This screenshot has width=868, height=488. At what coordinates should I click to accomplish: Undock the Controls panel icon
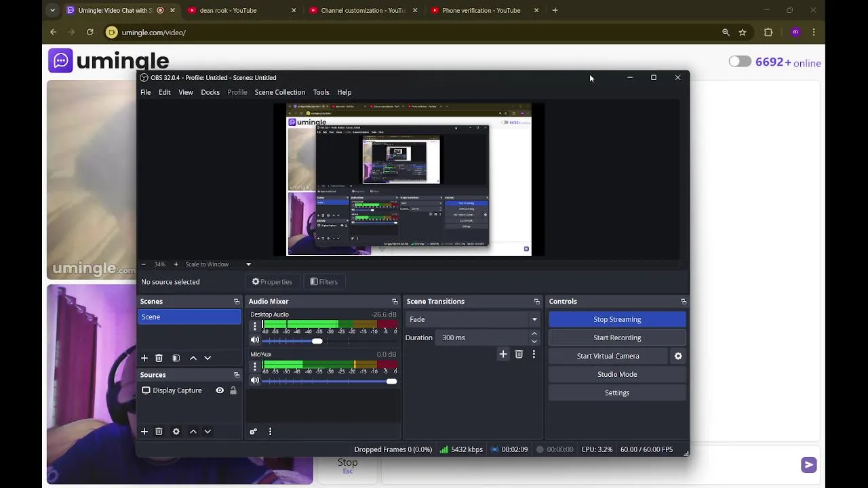(684, 302)
